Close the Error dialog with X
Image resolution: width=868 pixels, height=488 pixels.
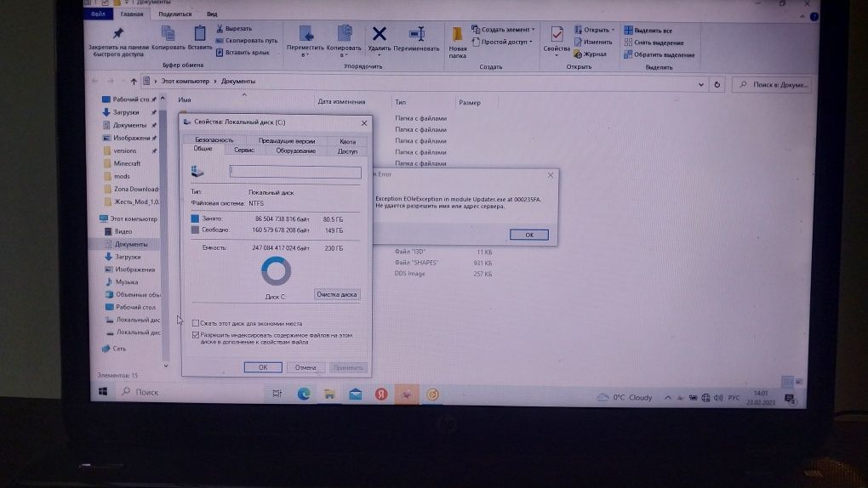[x=551, y=175]
